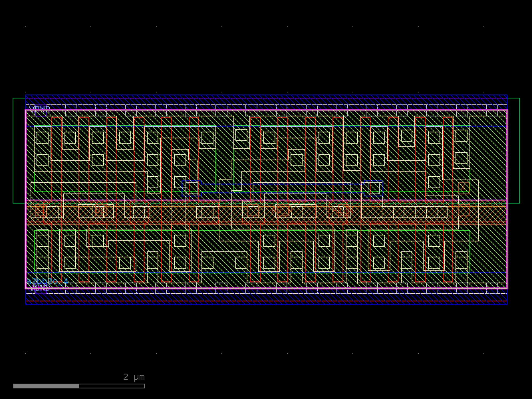The height and width of the screenshot is (399, 532).
Task: Select the right blue via box
Action: [x=373, y=188]
